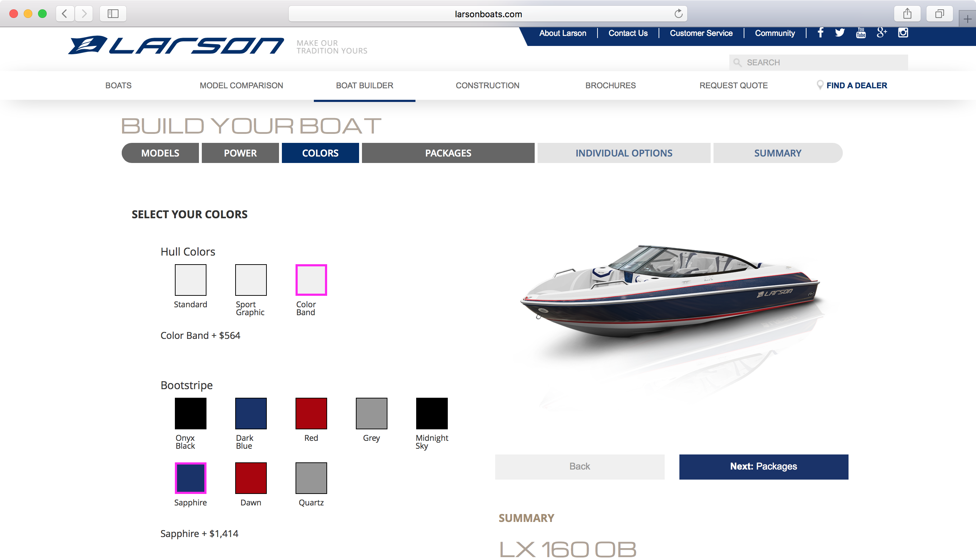Select the Standard hull color swatch

coord(190,280)
